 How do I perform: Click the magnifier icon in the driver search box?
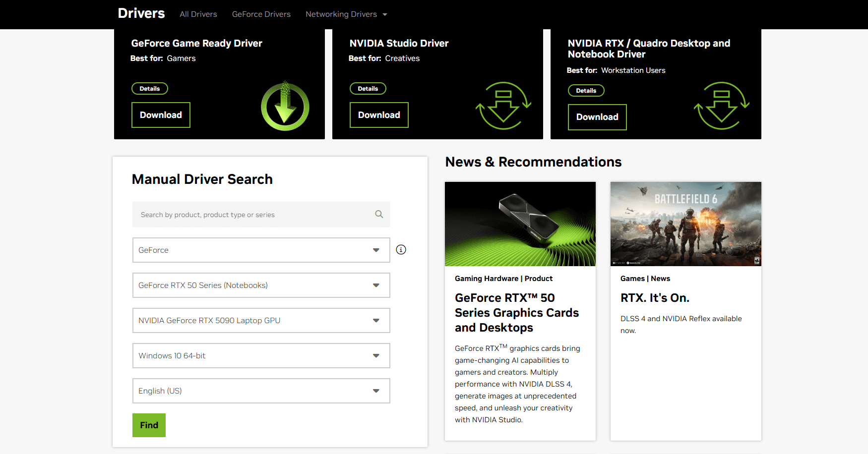point(379,214)
